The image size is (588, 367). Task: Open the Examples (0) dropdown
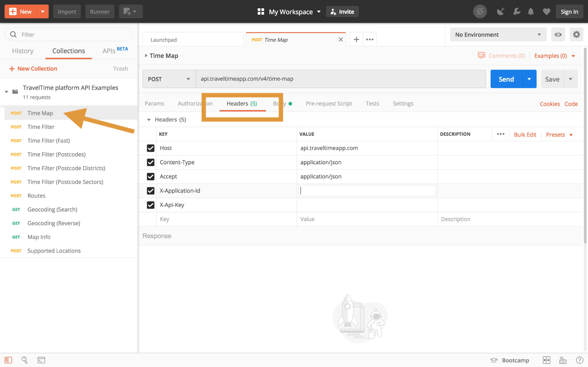(x=554, y=56)
